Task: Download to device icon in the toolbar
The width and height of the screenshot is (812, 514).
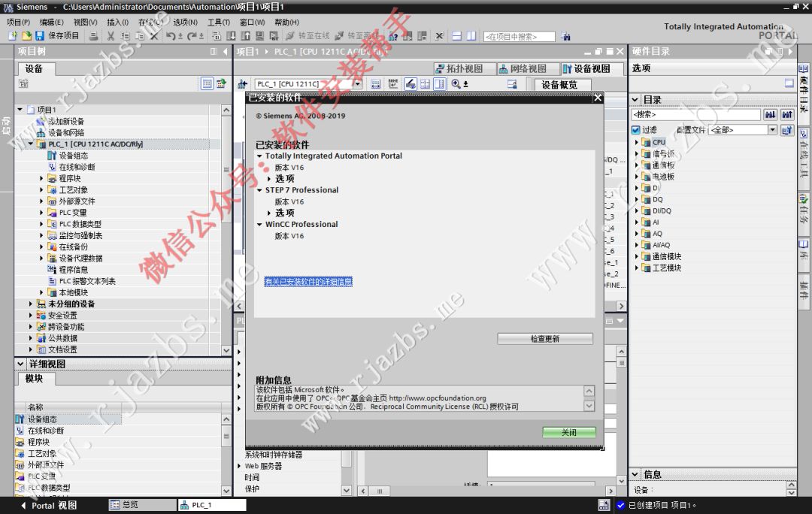Action: pos(231,36)
